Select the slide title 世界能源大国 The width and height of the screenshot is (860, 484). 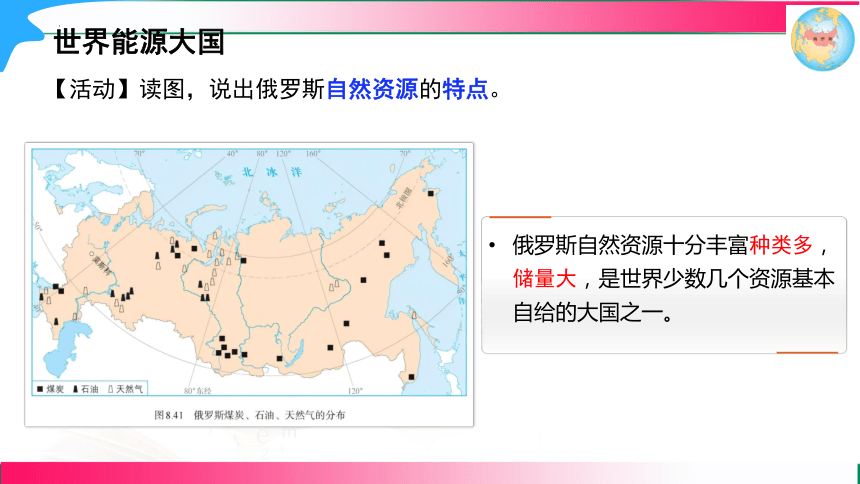coord(139,42)
